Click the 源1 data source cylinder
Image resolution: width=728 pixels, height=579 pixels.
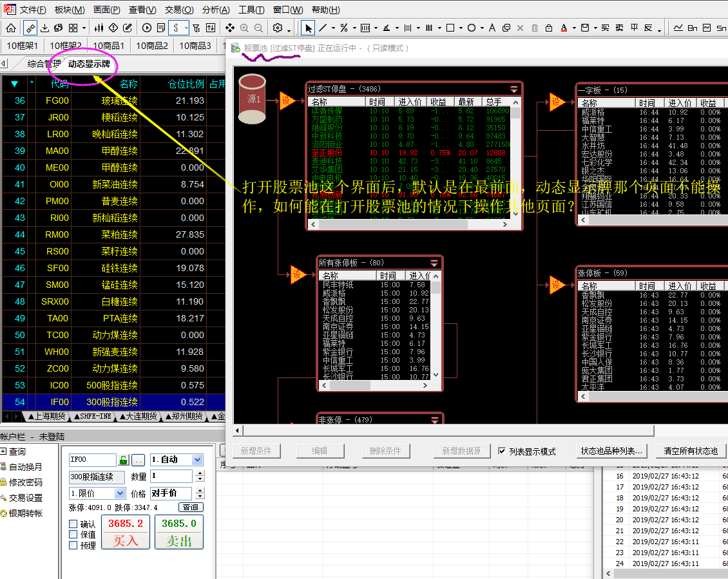coord(252,99)
